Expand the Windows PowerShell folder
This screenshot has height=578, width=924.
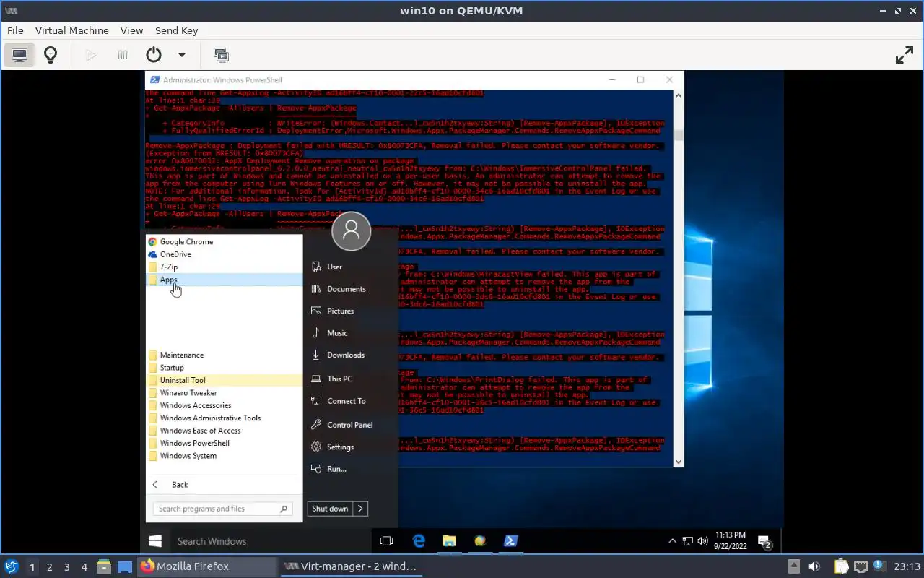(x=225, y=444)
